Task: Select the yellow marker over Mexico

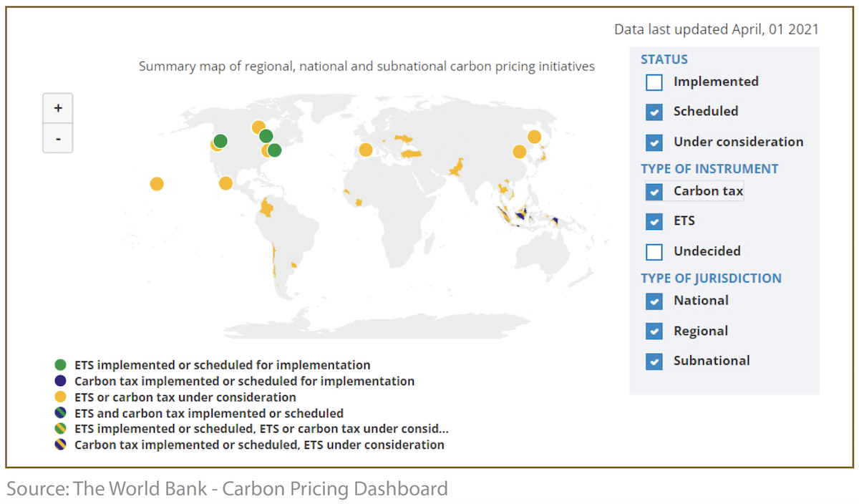Action: coord(225,183)
